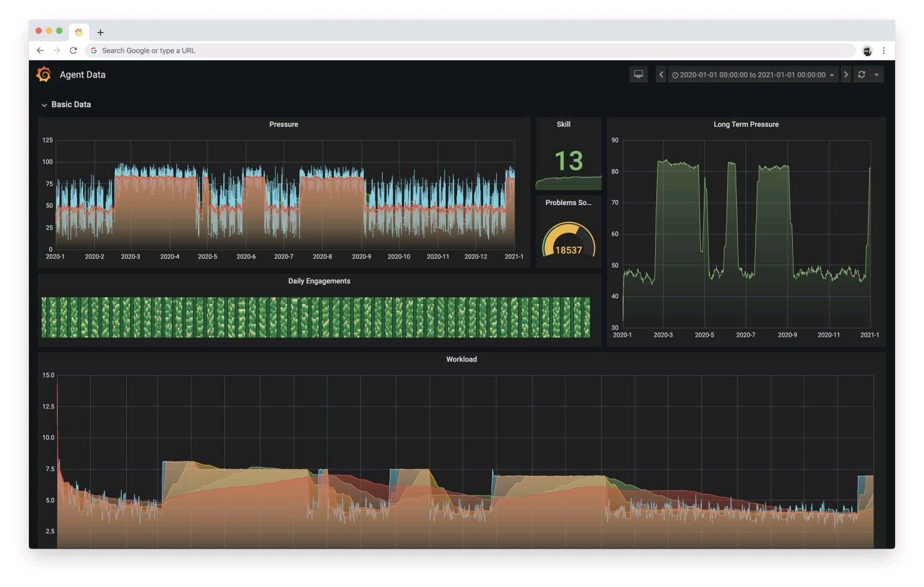
Task: Go back with the browser back arrow
Action: 40,51
